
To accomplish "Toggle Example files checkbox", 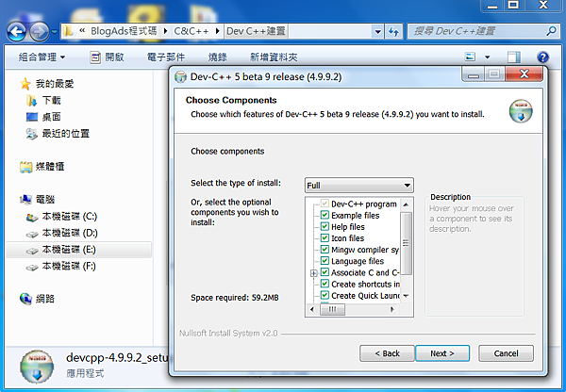I will click(x=325, y=215).
